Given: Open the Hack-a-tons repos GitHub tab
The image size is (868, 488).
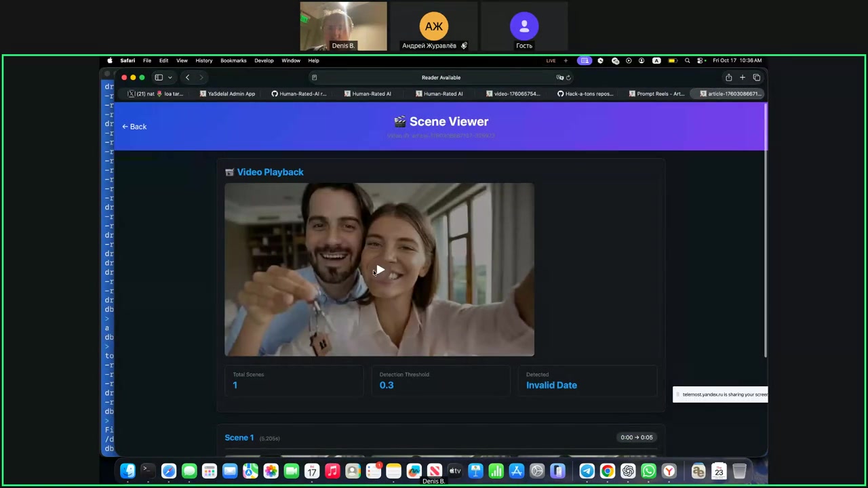Looking at the screenshot, I should [585, 94].
